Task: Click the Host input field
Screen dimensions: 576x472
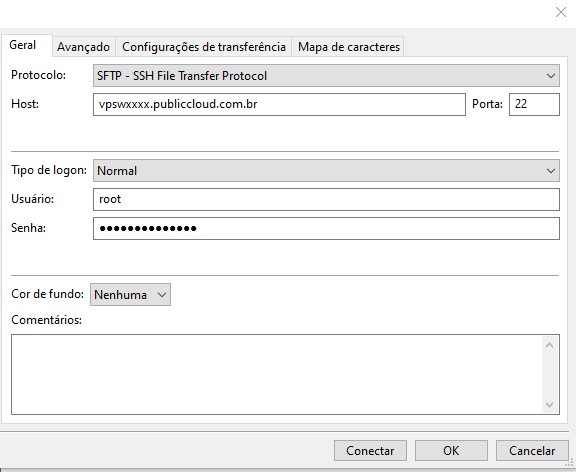Action: pyautogui.click(x=279, y=104)
